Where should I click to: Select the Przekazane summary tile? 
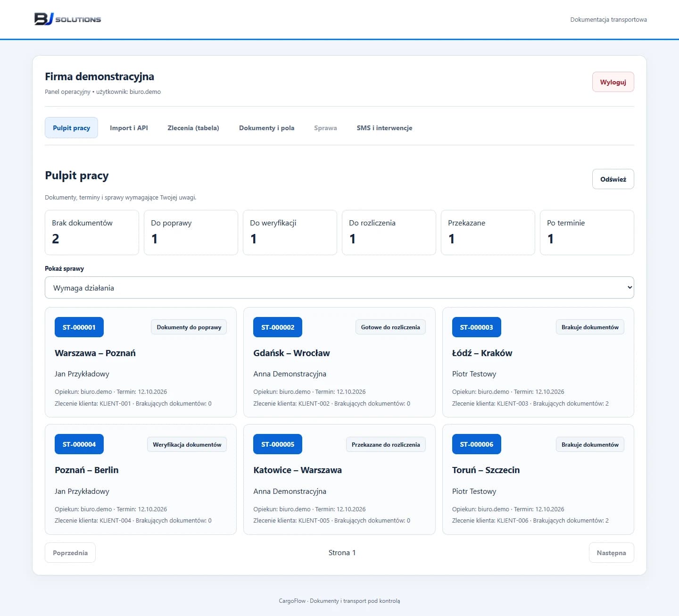488,233
